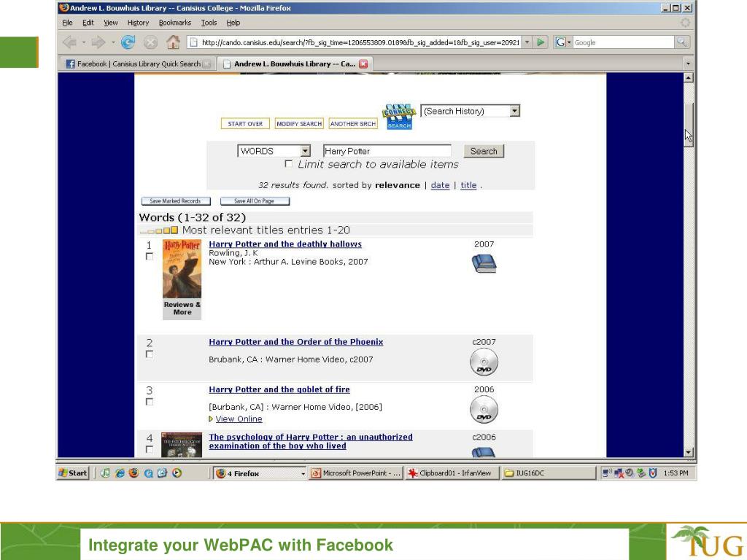Click the ANOTHER SRCH button
This screenshot has height=560, width=747.
point(353,124)
